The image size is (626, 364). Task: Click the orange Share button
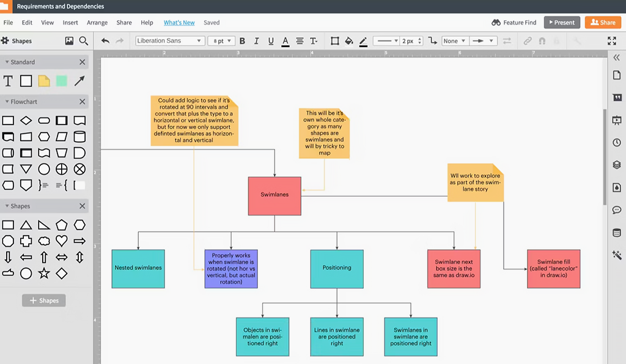(603, 23)
